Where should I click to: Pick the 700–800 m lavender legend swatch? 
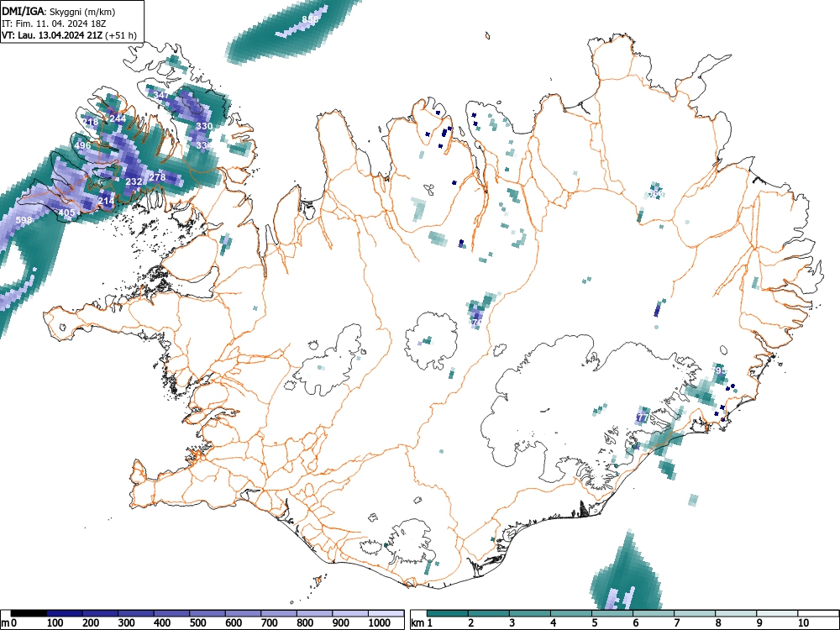pos(279,613)
